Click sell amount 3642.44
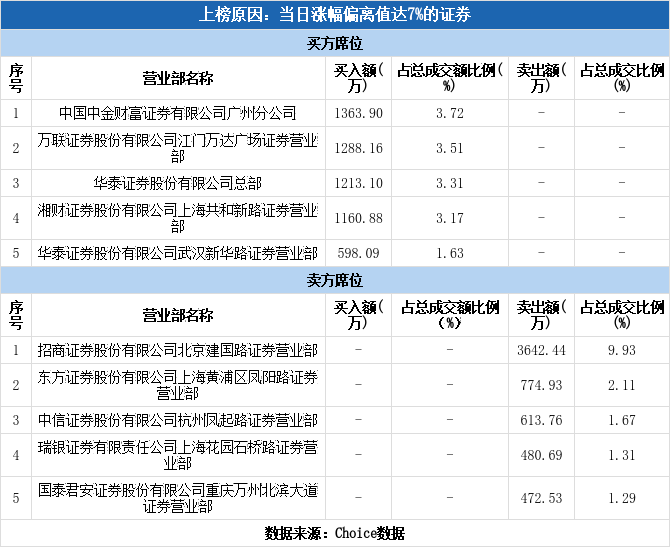Screen dimensions: 670x547 (541, 350)
